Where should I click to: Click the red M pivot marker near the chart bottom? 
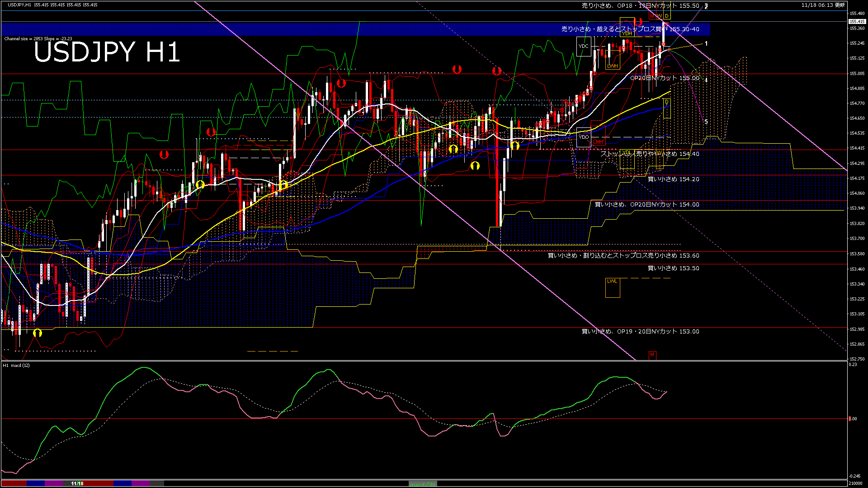pos(652,355)
